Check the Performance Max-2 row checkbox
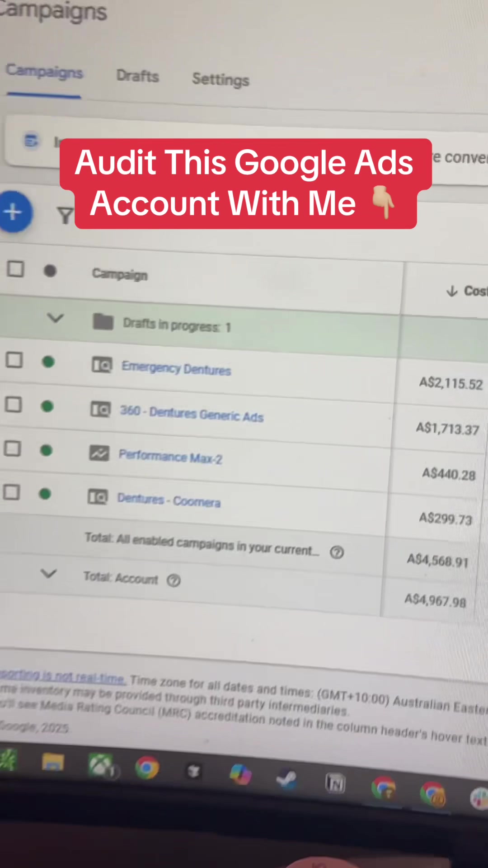The height and width of the screenshot is (868, 488). [x=12, y=448]
